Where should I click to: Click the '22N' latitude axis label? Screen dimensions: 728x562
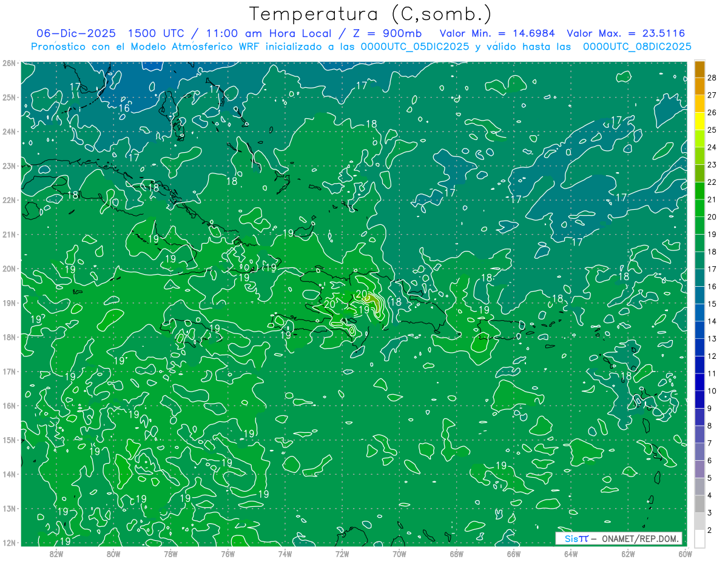click(x=9, y=200)
